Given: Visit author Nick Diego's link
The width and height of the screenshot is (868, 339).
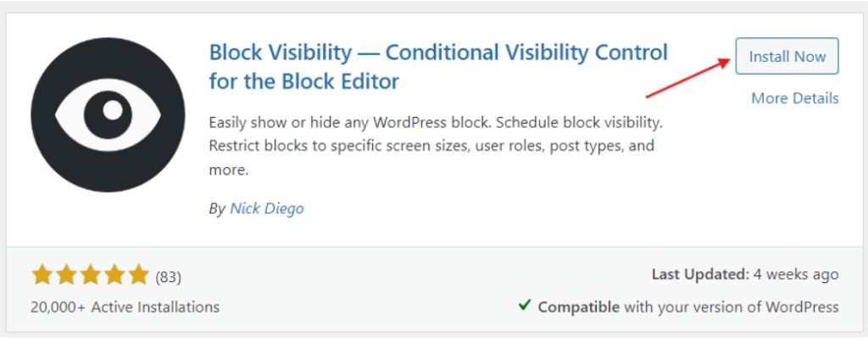Looking at the screenshot, I should point(266,208).
